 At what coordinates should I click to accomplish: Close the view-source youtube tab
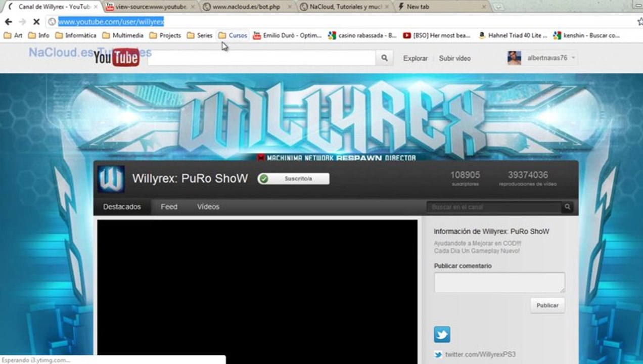click(x=193, y=7)
